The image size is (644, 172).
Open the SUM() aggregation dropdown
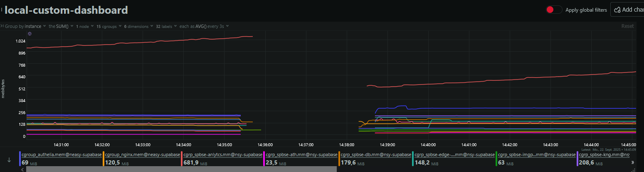coord(61,26)
